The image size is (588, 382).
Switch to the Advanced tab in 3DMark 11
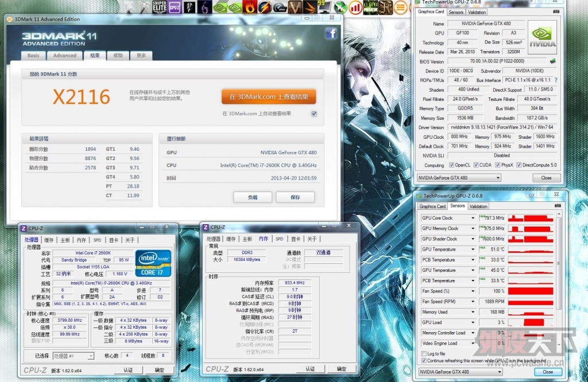64,56
